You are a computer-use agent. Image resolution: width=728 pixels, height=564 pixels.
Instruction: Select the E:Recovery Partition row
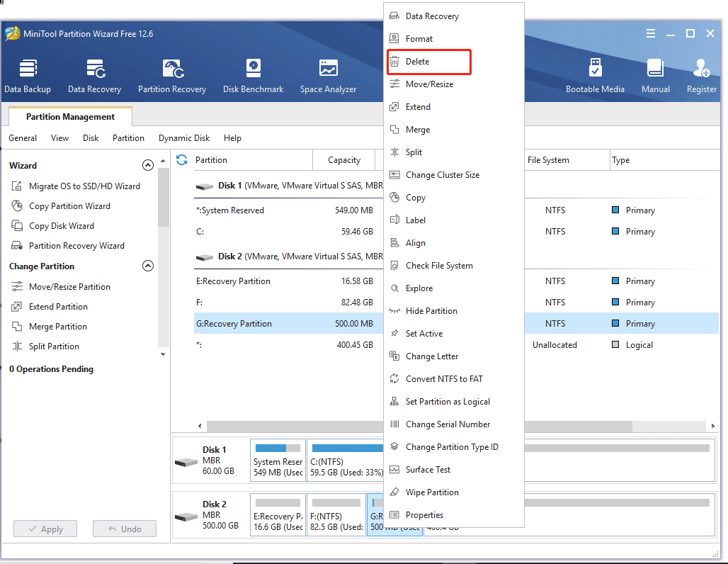(289, 281)
